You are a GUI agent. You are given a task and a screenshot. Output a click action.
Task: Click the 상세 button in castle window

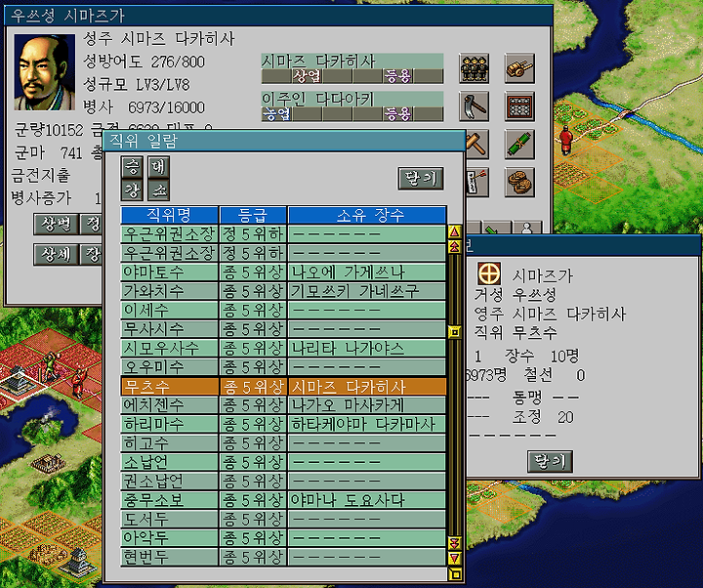point(56,255)
